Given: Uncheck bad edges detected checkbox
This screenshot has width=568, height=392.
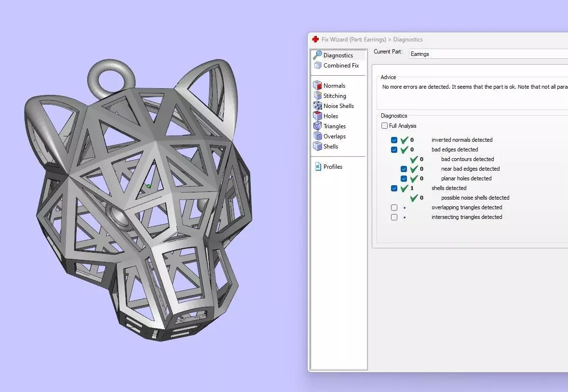Looking at the screenshot, I should click(394, 149).
